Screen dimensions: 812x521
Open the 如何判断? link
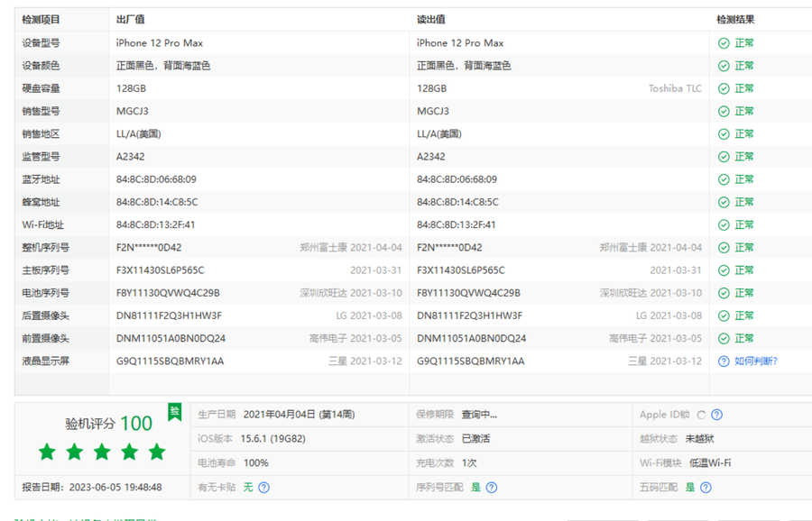point(755,361)
